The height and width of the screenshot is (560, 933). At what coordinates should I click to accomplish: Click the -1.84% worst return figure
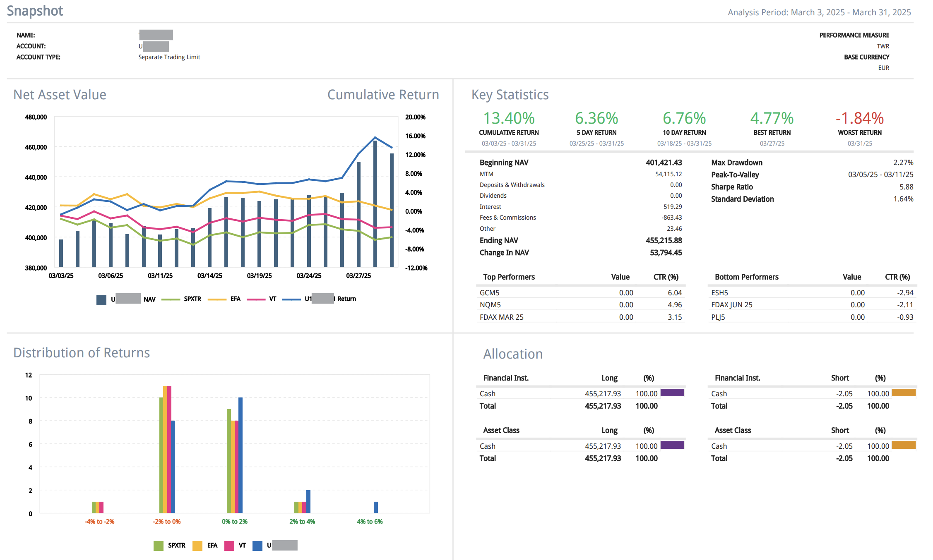pyautogui.click(x=859, y=119)
